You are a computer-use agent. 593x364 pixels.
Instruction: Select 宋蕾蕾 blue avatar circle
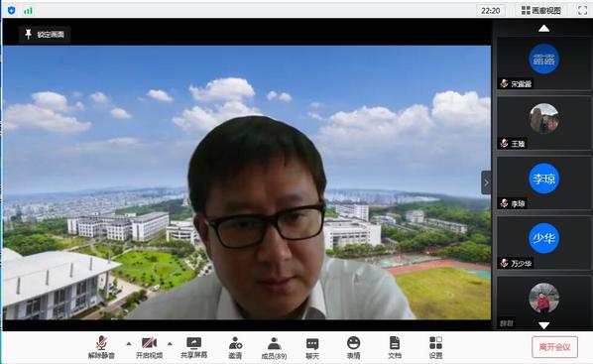tap(543, 59)
